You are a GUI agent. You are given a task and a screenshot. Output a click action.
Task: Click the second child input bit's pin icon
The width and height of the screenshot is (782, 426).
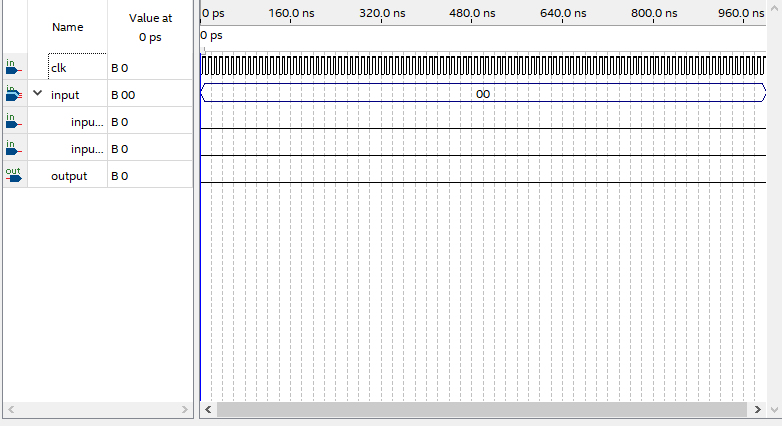pyautogui.click(x=13, y=148)
